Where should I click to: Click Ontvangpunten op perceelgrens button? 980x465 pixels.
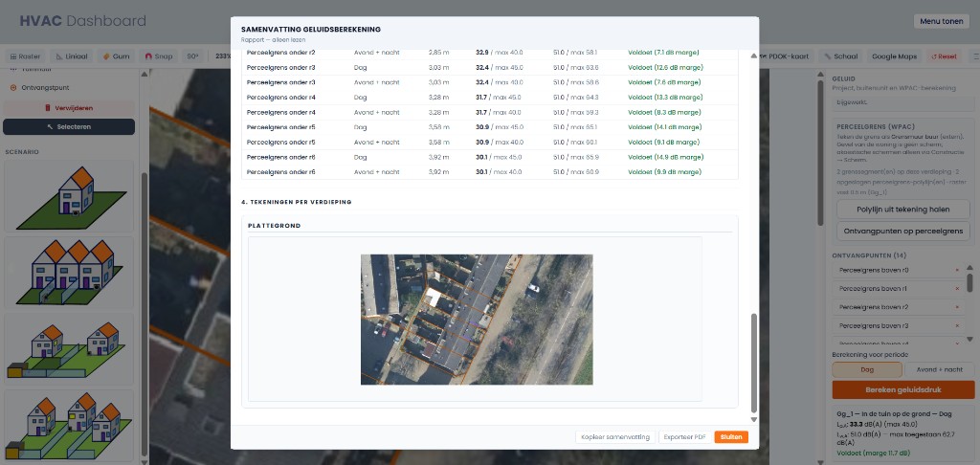903,231
